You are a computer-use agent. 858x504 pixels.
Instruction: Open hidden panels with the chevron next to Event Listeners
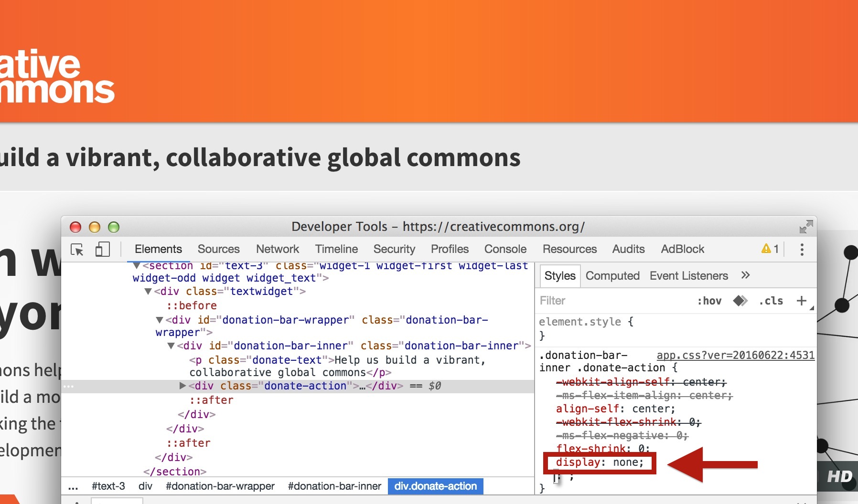coord(745,275)
